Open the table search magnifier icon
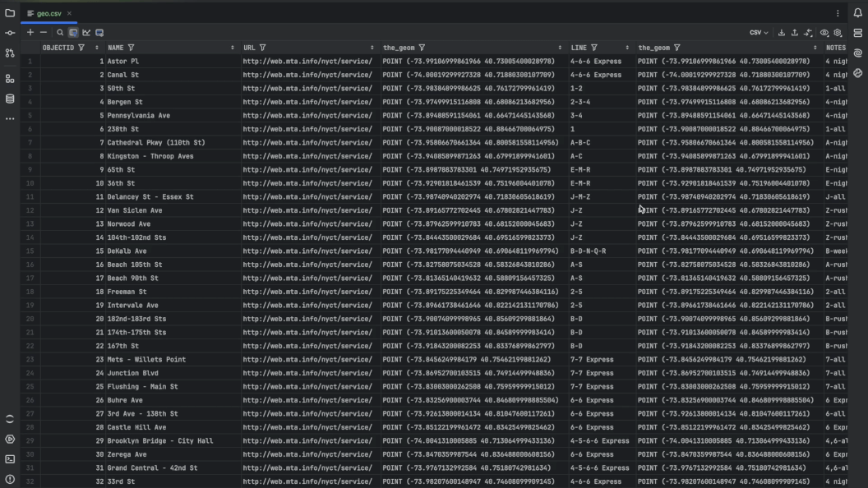Image resolution: width=868 pixels, height=488 pixels. click(x=60, y=33)
